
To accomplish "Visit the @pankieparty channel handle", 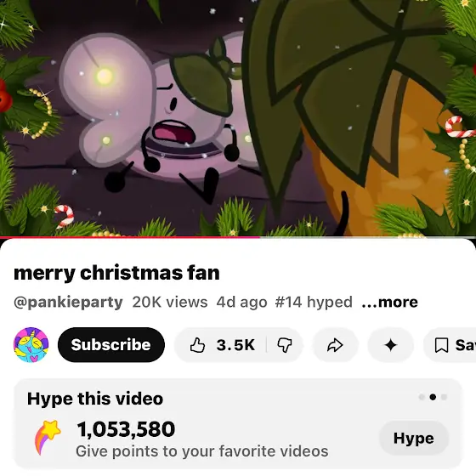I will (x=68, y=303).
